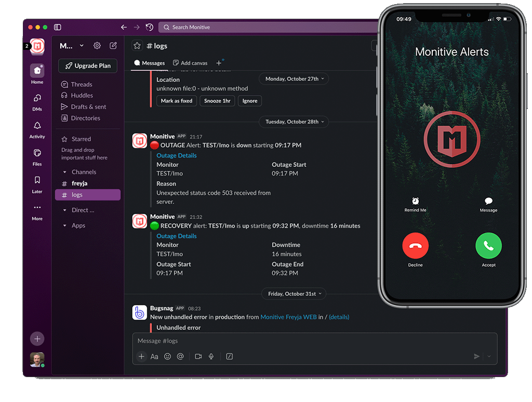Accept the incoming Monitive Alerts call
The height and width of the screenshot is (402, 532).
488,245
